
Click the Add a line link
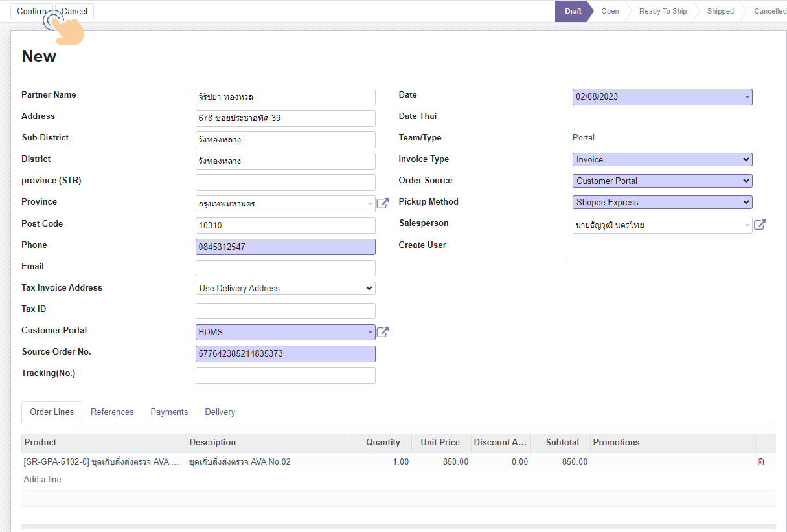(x=42, y=479)
